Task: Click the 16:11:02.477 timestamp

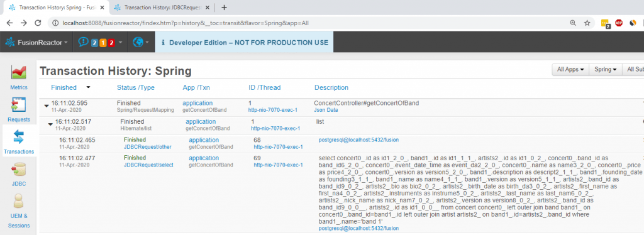Action: tap(77, 158)
